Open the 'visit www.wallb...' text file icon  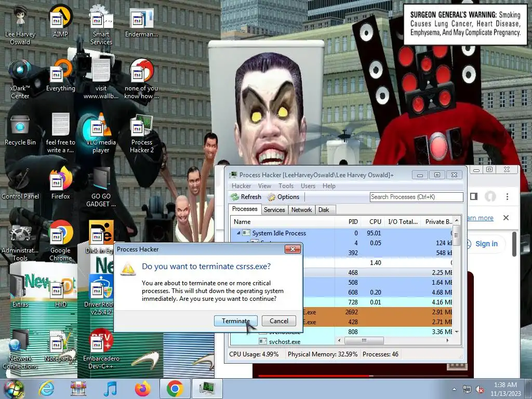(101, 79)
